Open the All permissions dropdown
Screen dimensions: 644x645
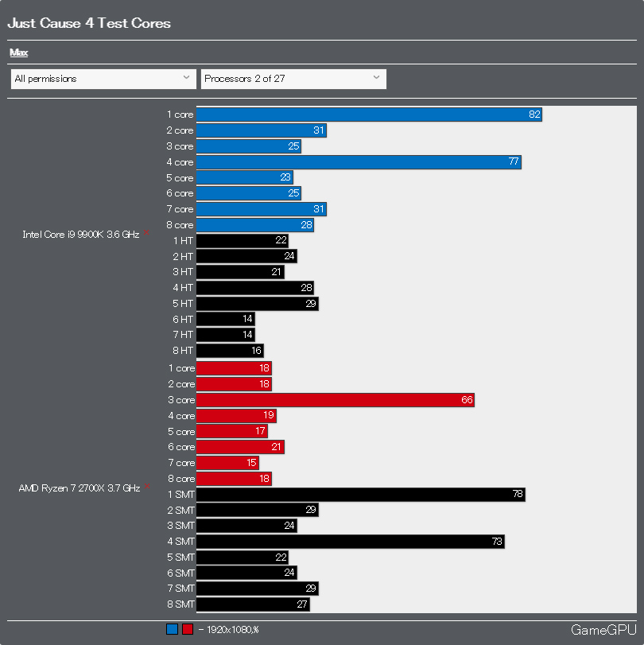pyautogui.click(x=103, y=79)
